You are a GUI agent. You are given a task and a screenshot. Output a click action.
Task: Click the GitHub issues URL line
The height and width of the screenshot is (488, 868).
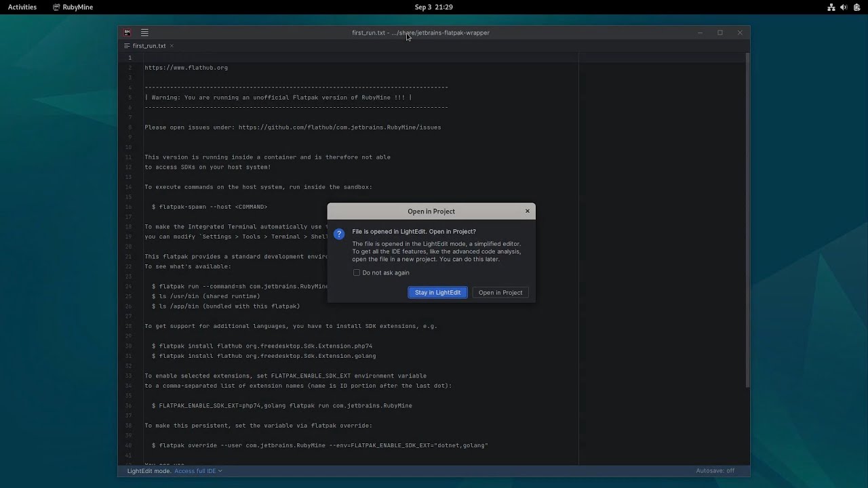click(292, 127)
